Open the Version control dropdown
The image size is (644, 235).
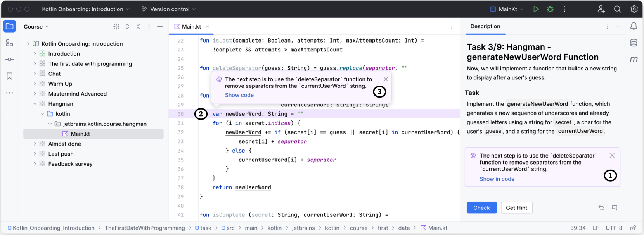point(169,9)
